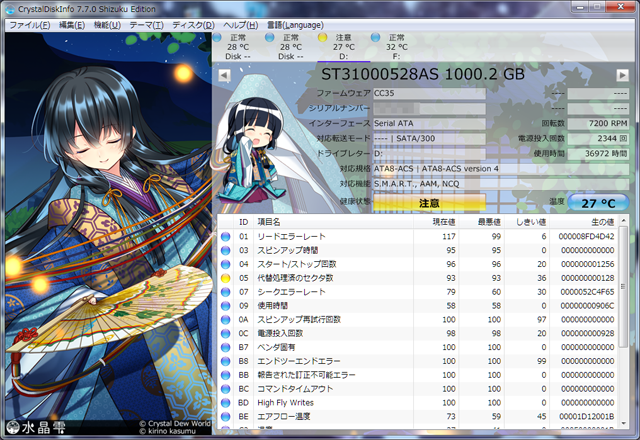
Task: Go to previous disk with left arrow
Action: 224,75
